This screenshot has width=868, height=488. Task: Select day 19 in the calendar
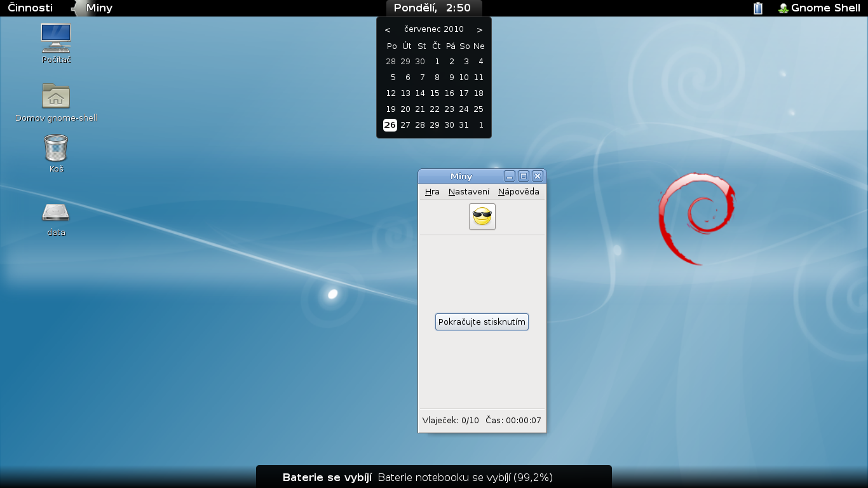pos(391,109)
